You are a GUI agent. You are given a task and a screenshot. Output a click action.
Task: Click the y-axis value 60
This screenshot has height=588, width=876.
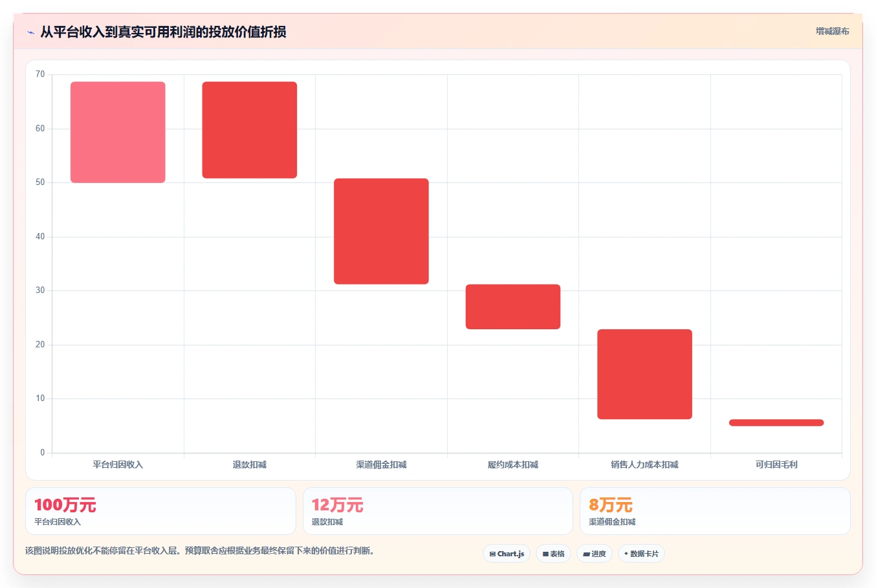pyautogui.click(x=40, y=129)
